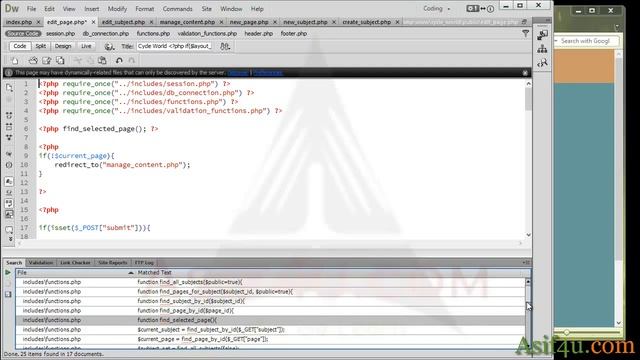Image resolution: width=640 pixels, height=360 pixels.
Task: Click the Discover link in info bar
Action: [238, 73]
